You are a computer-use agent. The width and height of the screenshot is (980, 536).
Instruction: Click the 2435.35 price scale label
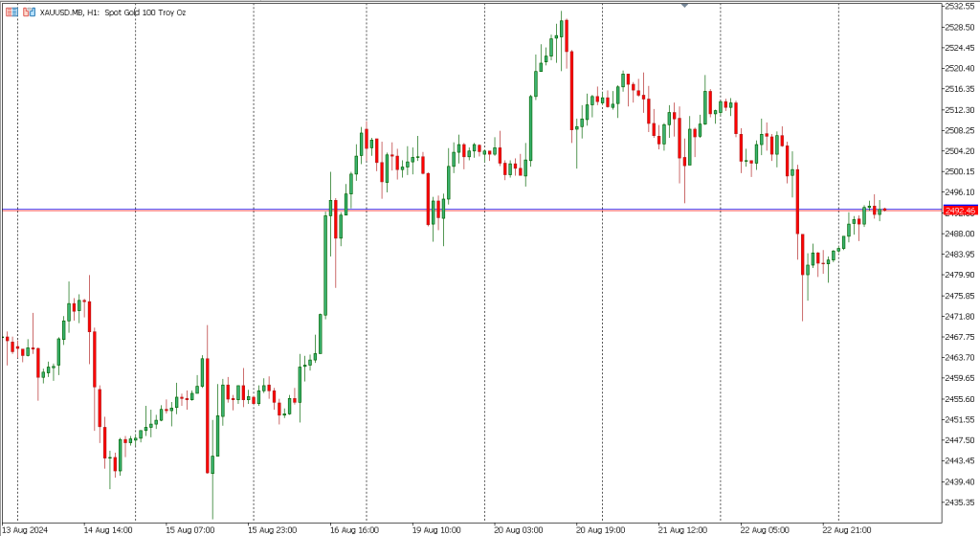960,502
